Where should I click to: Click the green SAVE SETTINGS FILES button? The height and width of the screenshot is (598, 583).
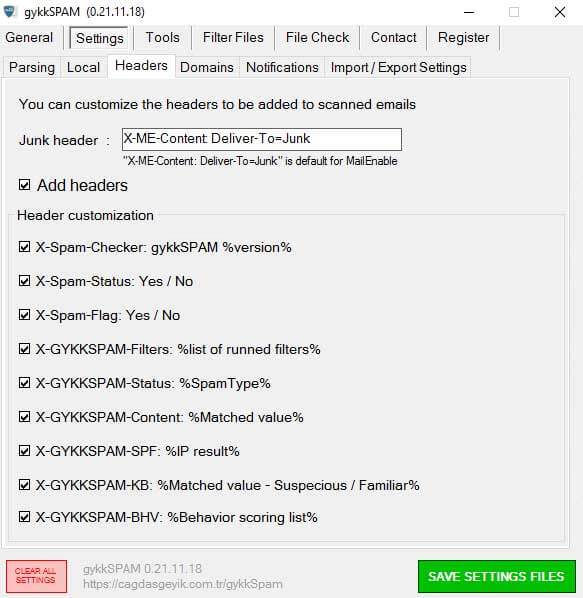click(496, 576)
